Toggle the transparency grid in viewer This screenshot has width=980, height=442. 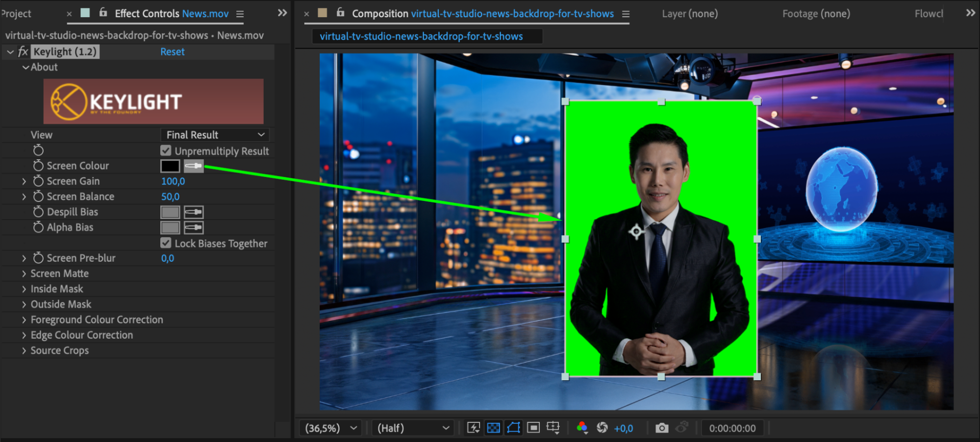(x=493, y=428)
